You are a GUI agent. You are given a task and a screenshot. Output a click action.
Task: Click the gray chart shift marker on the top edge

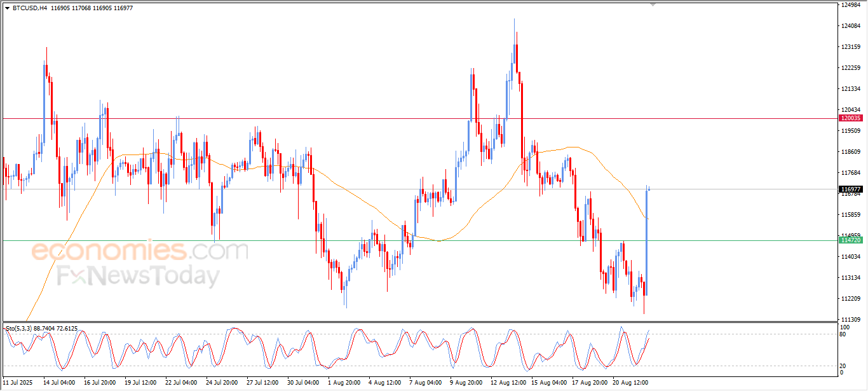(x=653, y=4)
